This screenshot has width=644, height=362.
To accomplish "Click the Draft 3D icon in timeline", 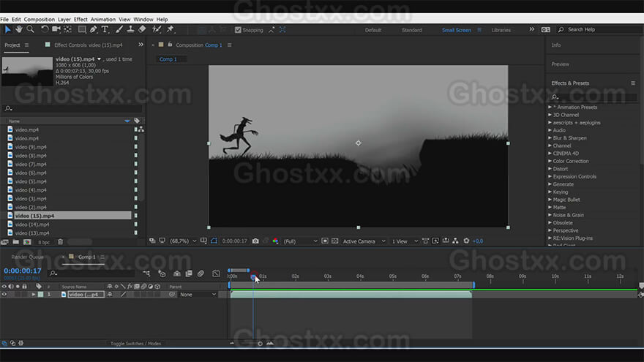I will click(162, 274).
